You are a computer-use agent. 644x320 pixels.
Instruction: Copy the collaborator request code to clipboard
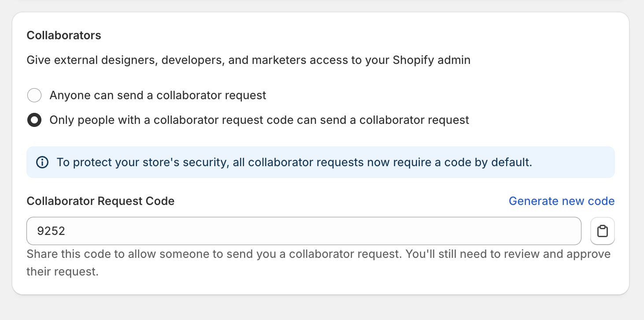[602, 231]
